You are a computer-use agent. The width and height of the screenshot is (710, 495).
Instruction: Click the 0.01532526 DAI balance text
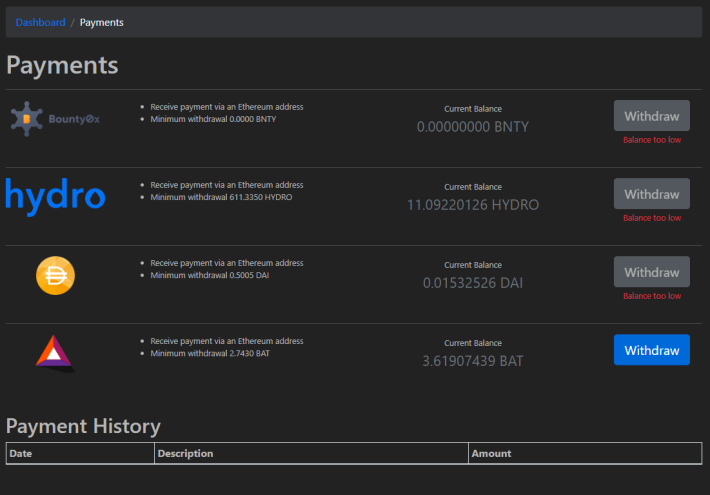pos(473,283)
